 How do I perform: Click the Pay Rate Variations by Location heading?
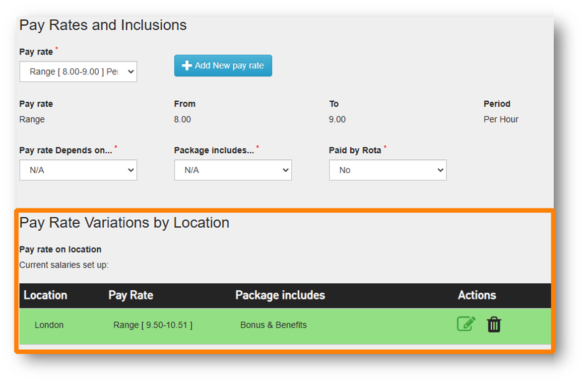click(x=124, y=223)
